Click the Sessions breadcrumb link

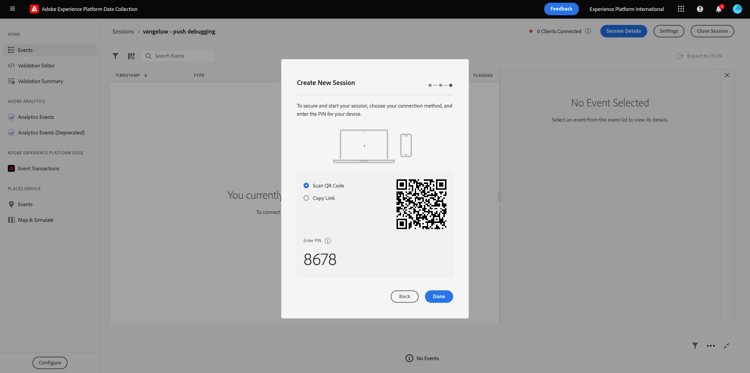123,32
